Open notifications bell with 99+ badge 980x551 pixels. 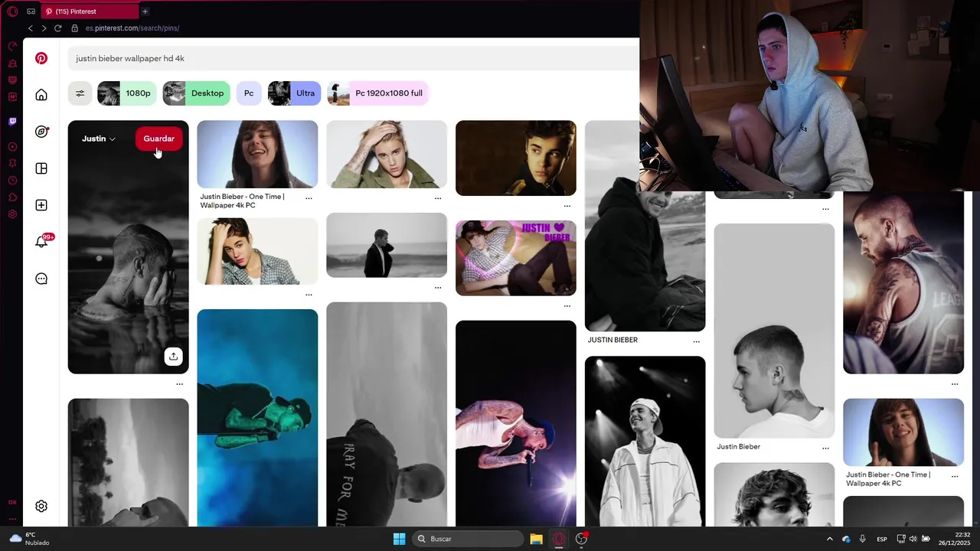[43, 241]
